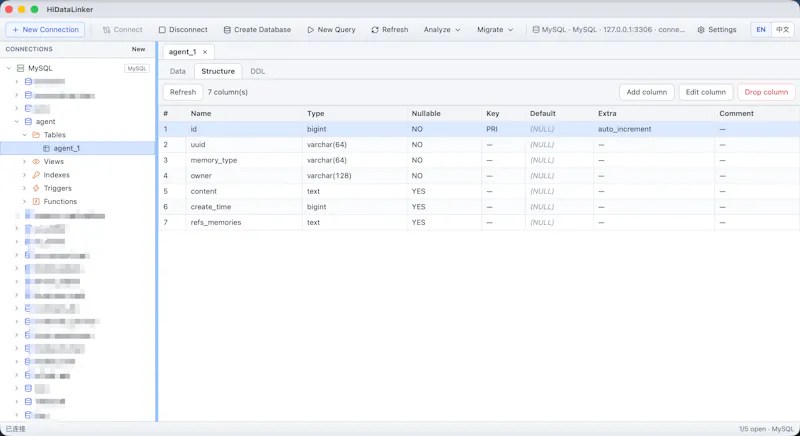Collapse the Tables folder chevron
800x436 pixels.
click(x=24, y=135)
